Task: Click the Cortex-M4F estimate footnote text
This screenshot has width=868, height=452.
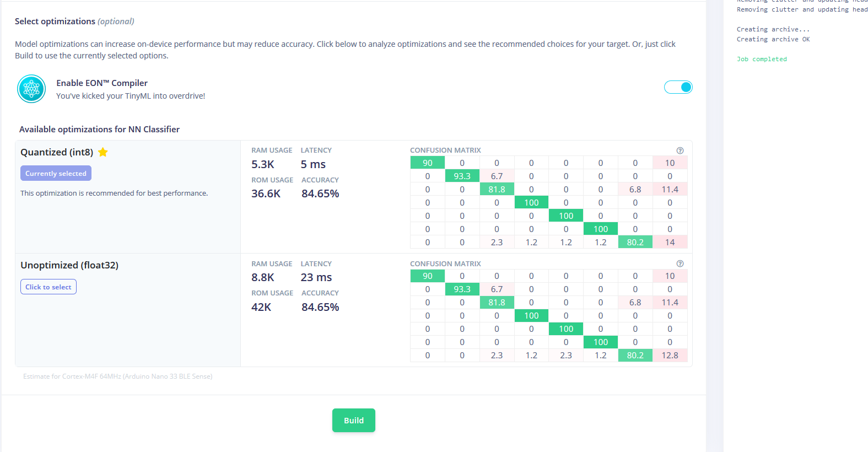Action: coord(117,376)
